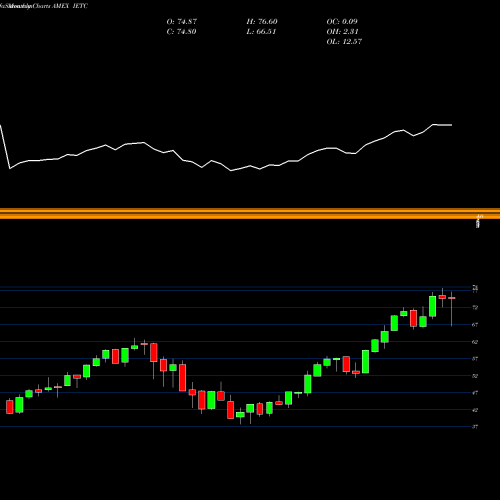The height and width of the screenshot is (500, 500).
Task: Click the first red candlestick at chart start
Action: 10,406
